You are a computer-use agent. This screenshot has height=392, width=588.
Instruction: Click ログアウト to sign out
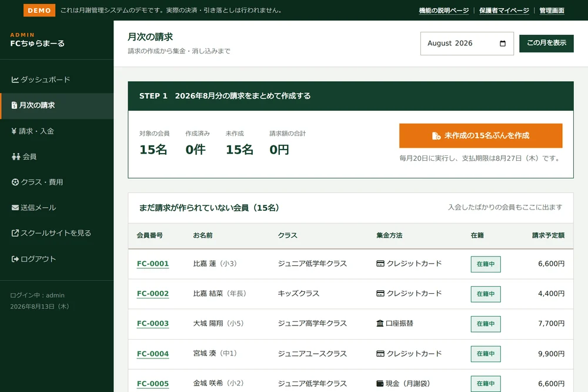tap(56, 259)
